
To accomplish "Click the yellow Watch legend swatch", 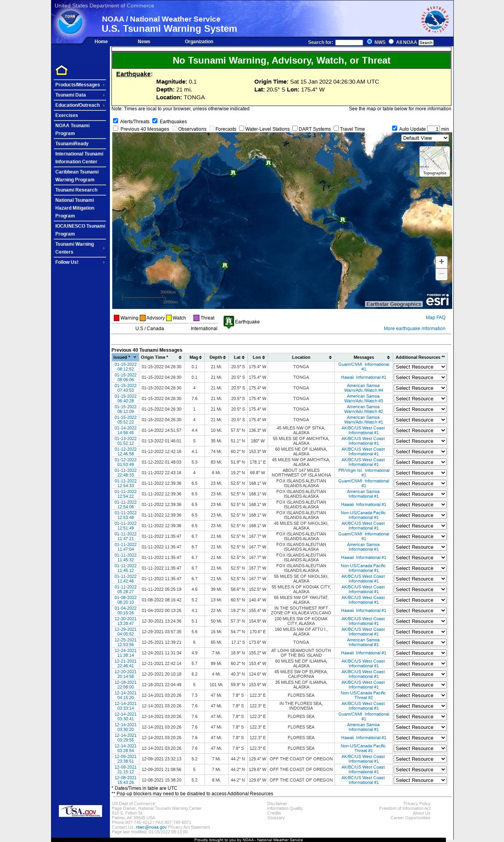I will [x=169, y=318].
